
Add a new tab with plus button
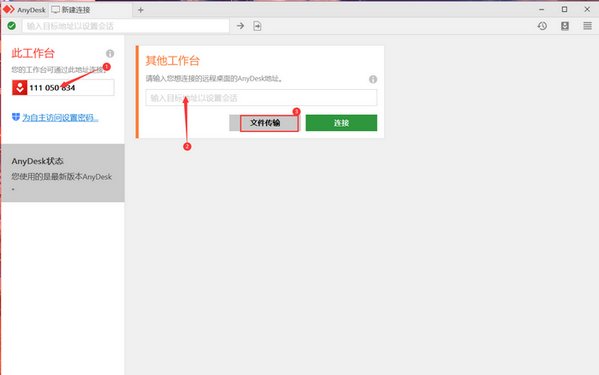click(141, 10)
